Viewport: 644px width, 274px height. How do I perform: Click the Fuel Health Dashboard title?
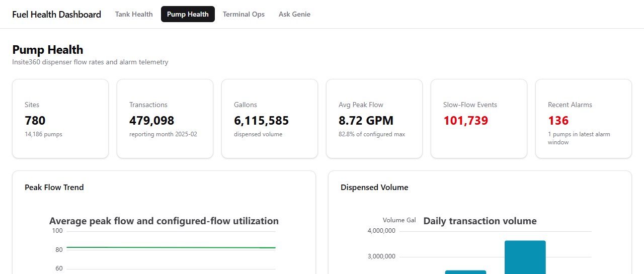57,15
